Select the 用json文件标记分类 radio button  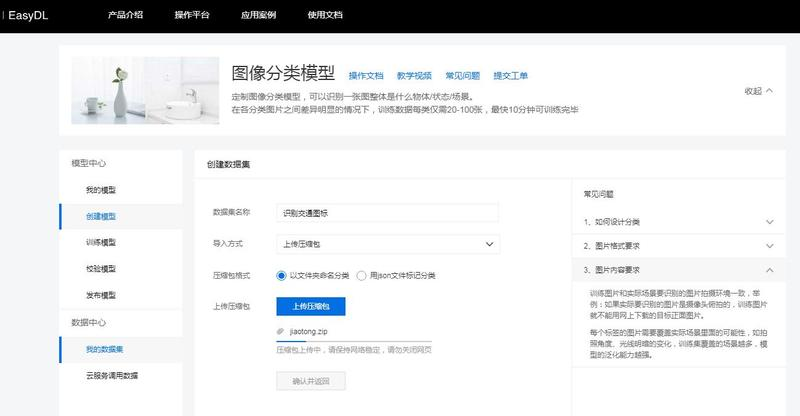(361, 276)
